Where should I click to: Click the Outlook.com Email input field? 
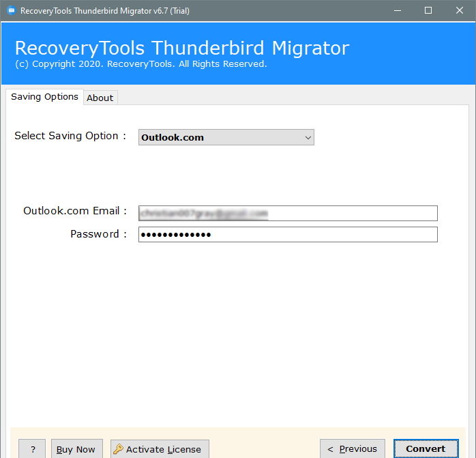(x=288, y=214)
